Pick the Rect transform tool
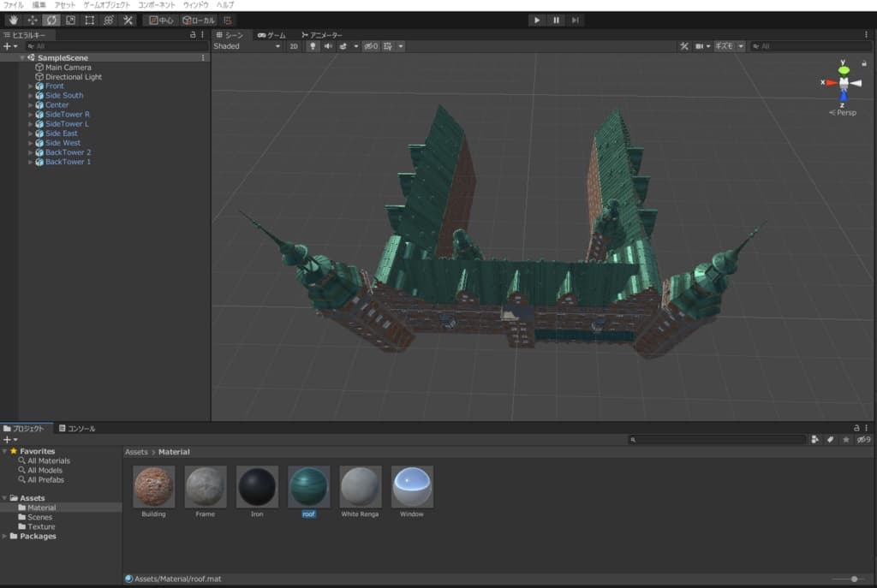 pos(89,20)
